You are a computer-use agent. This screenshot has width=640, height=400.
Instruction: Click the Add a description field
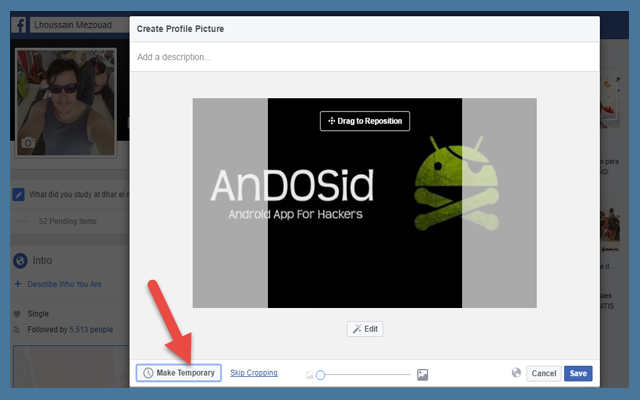pyautogui.click(x=364, y=57)
